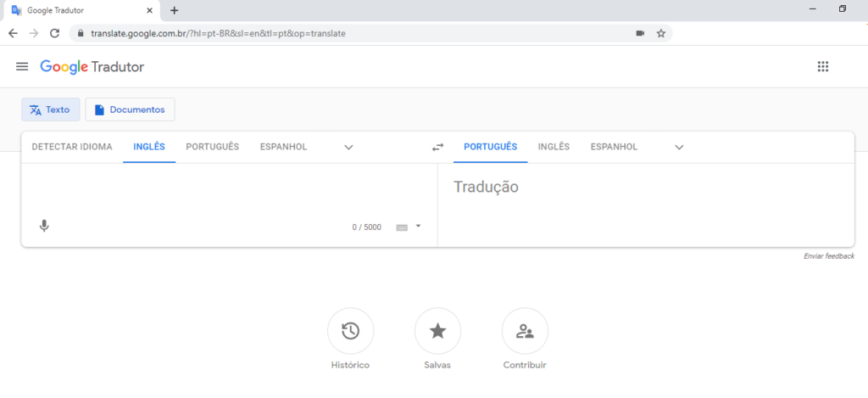Open the Salvas saved star
The width and height of the screenshot is (868, 398).
coord(437,332)
